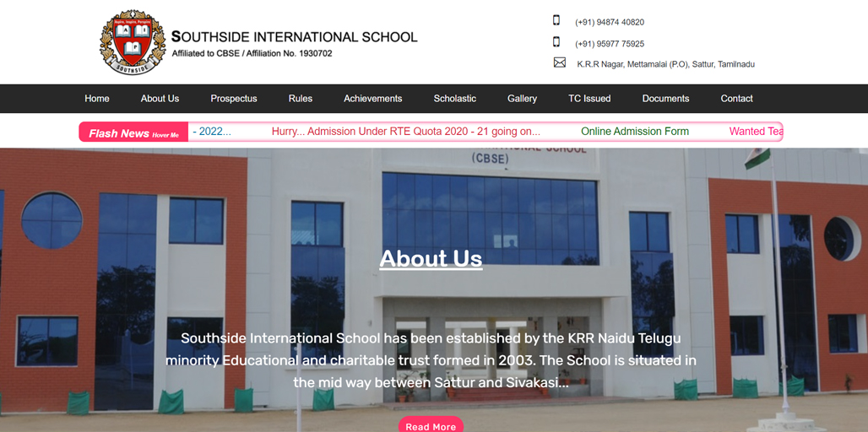868x432 pixels.
Task: Click phone number (+91) 95977 75925
Action: [610, 44]
